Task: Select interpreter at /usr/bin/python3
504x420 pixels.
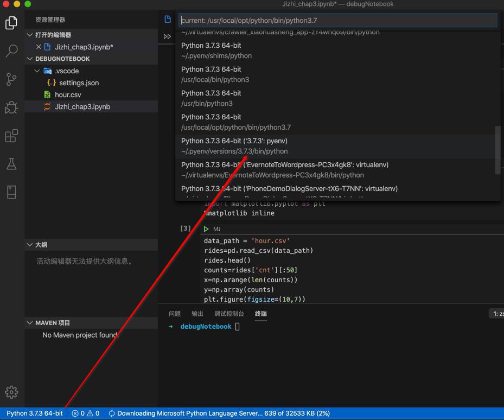Action: pyautogui.click(x=335, y=98)
